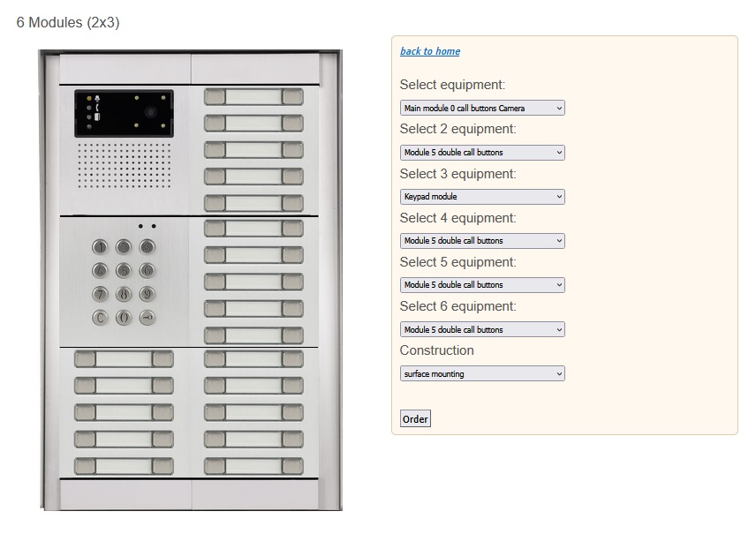This screenshot has height=534, width=756.
Task: Expand the Construction surface mounting dropdown
Action: (481, 374)
